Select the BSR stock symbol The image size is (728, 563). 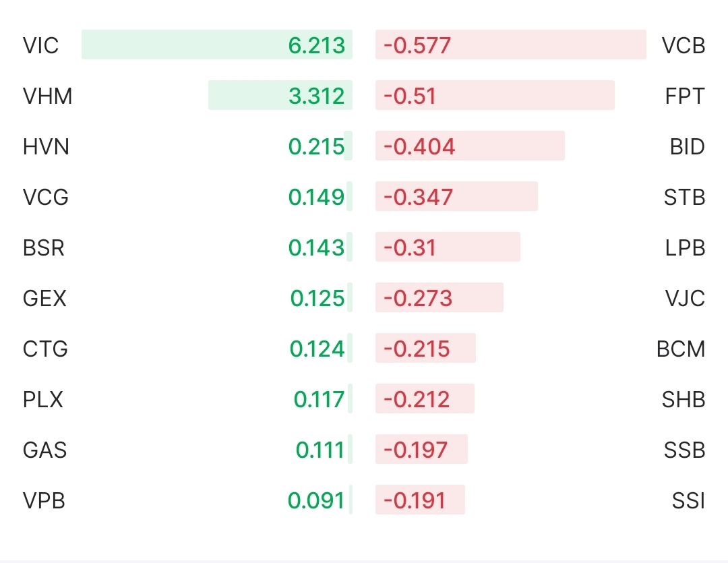44,248
